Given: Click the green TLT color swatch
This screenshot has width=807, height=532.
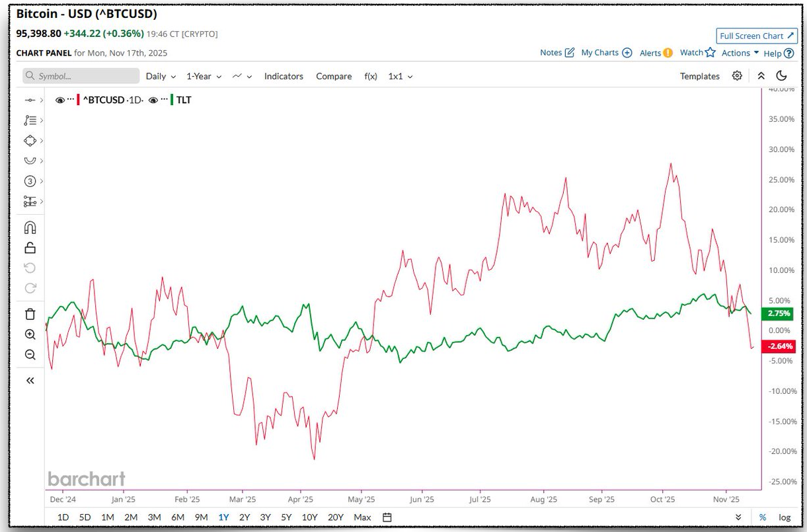Looking at the screenshot, I should pos(172,100).
